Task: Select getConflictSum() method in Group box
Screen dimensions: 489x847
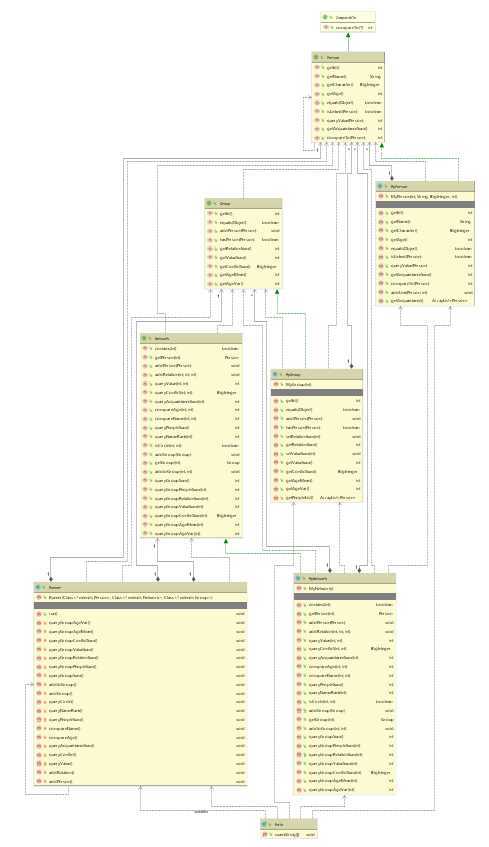Action: tap(243, 266)
